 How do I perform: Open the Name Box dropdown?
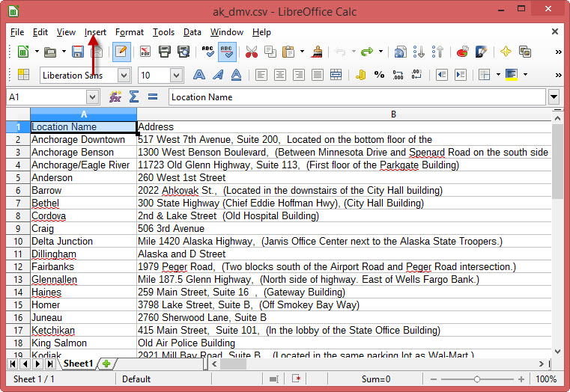click(92, 97)
